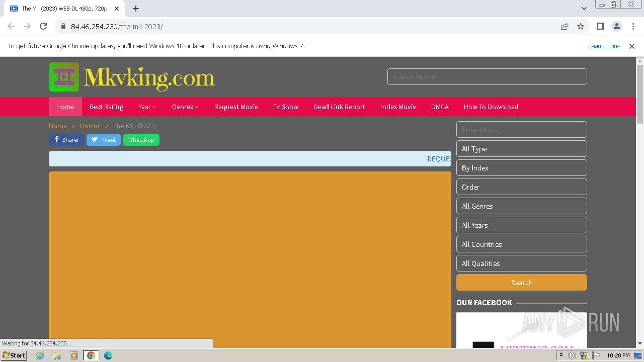This screenshot has height=362, width=644.
Task: Expand the Genres menu dropdown
Action: coord(185,107)
